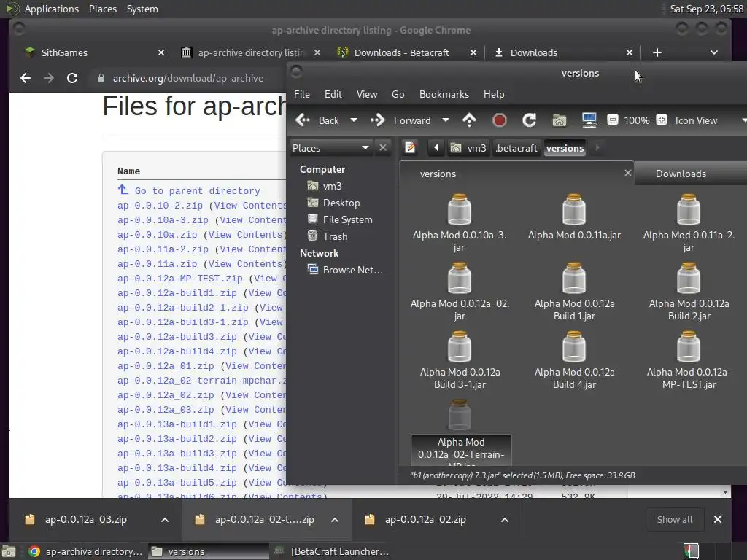Open a new Chrome tab
The image size is (747, 560).
point(657,52)
